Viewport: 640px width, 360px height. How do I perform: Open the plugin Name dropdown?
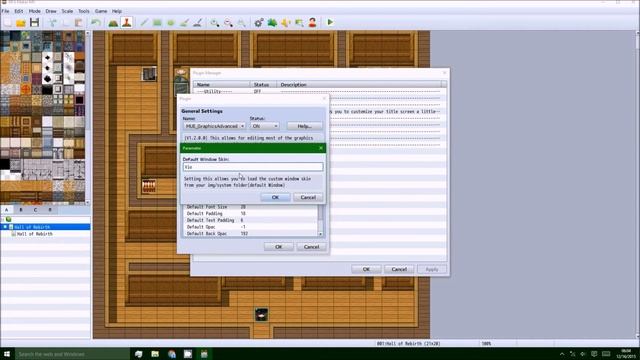click(214, 126)
